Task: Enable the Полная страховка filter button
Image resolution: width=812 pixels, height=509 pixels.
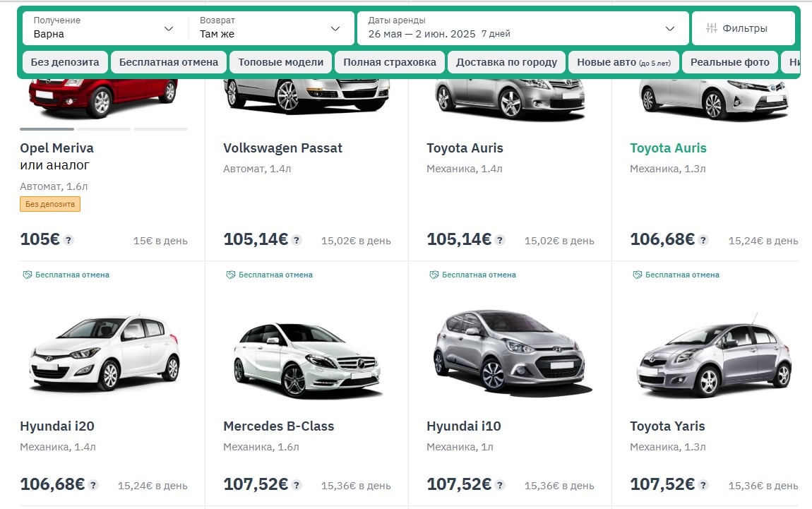Action: click(x=388, y=61)
